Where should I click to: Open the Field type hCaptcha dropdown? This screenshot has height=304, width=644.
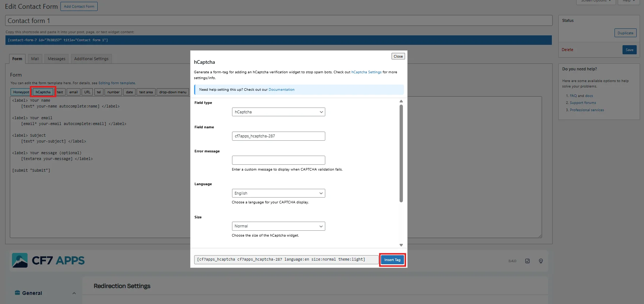pos(278,112)
